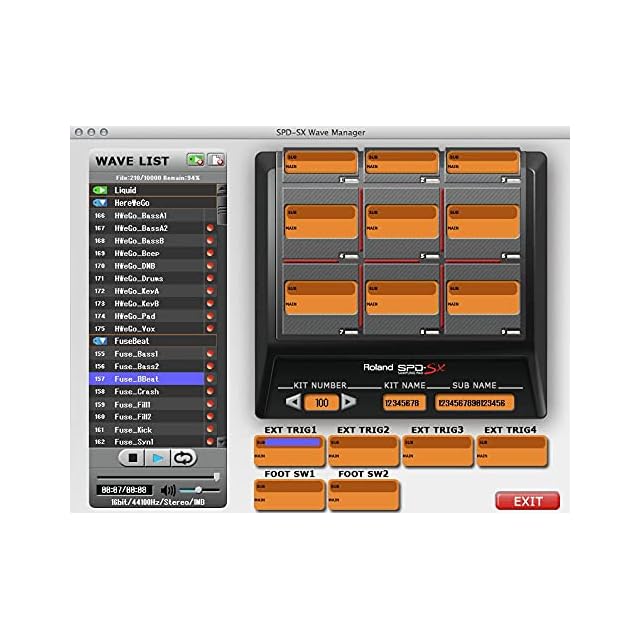640x640 pixels.
Task: Click red dot on Fuse_Syn1 row
Action: [x=210, y=442]
